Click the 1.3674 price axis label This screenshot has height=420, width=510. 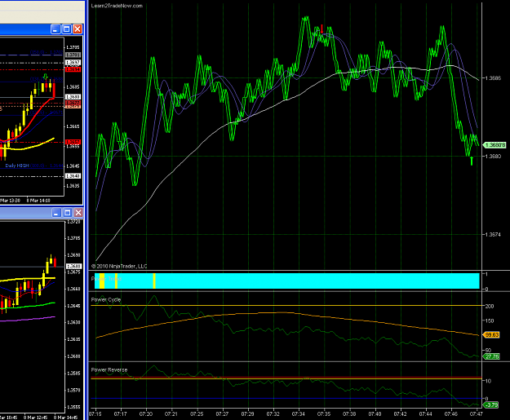pos(493,234)
